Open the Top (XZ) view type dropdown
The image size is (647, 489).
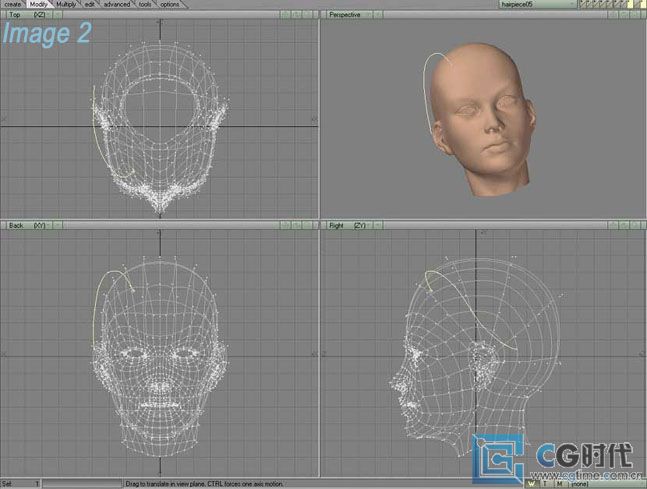(28, 14)
